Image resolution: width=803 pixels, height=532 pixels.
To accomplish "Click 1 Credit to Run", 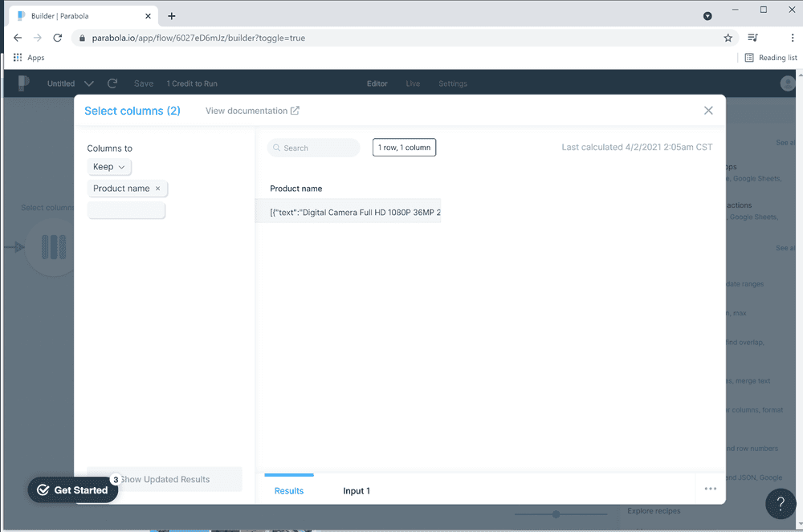I will [192, 83].
